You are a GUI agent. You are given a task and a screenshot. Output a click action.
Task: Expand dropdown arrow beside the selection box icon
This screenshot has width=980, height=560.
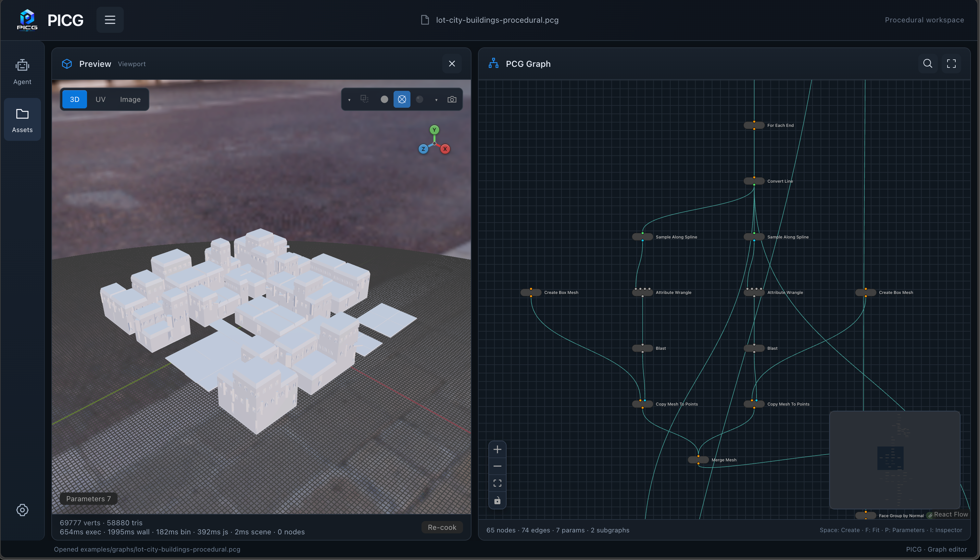pos(349,100)
